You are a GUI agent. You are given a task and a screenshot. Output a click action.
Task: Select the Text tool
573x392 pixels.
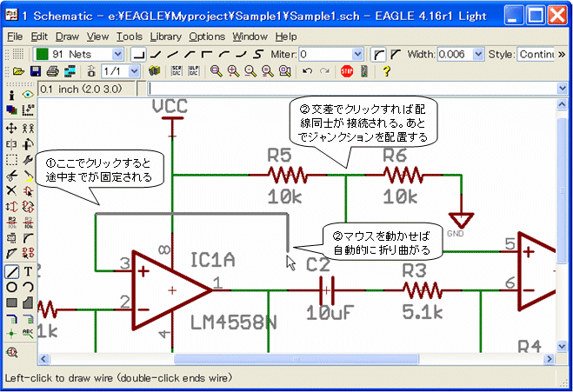click(28, 272)
